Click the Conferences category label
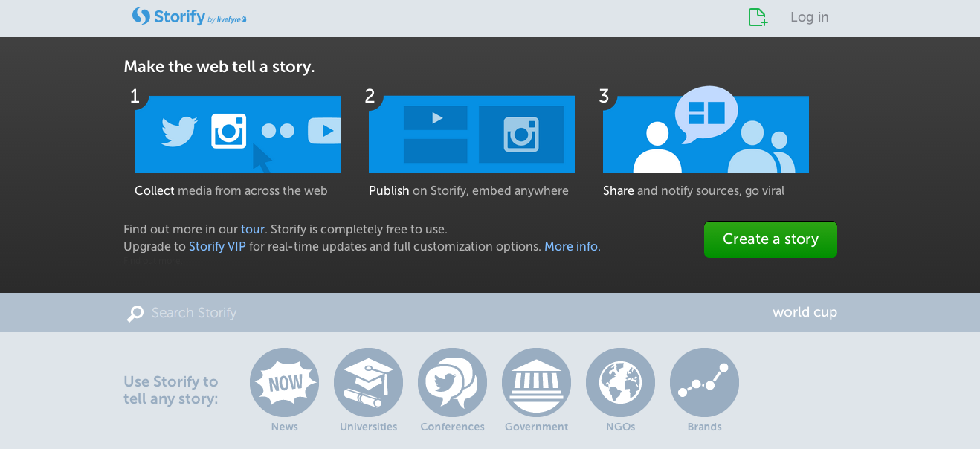Image resolution: width=980 pixels, height=449 pixels. tap(452, 427)
